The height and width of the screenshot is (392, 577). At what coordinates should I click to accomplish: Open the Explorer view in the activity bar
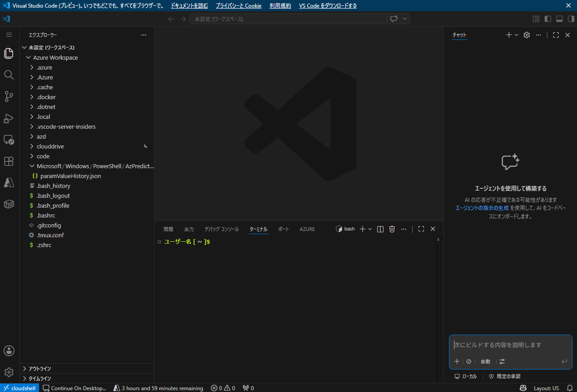tap(9, 53)
